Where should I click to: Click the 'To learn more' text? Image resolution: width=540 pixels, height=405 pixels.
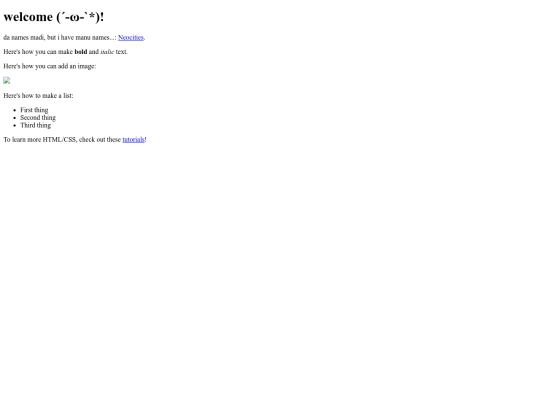point(22,139)
